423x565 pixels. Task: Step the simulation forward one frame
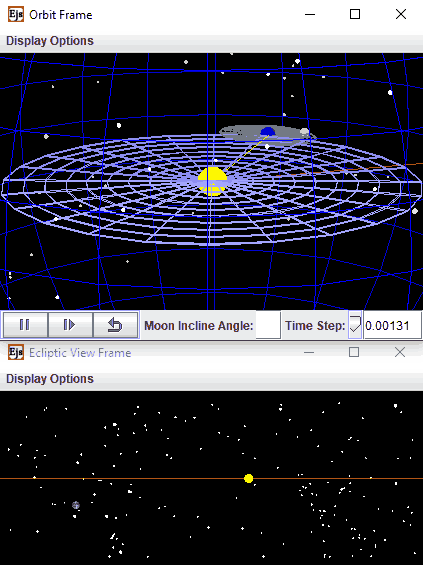click(x=70, y=325)
